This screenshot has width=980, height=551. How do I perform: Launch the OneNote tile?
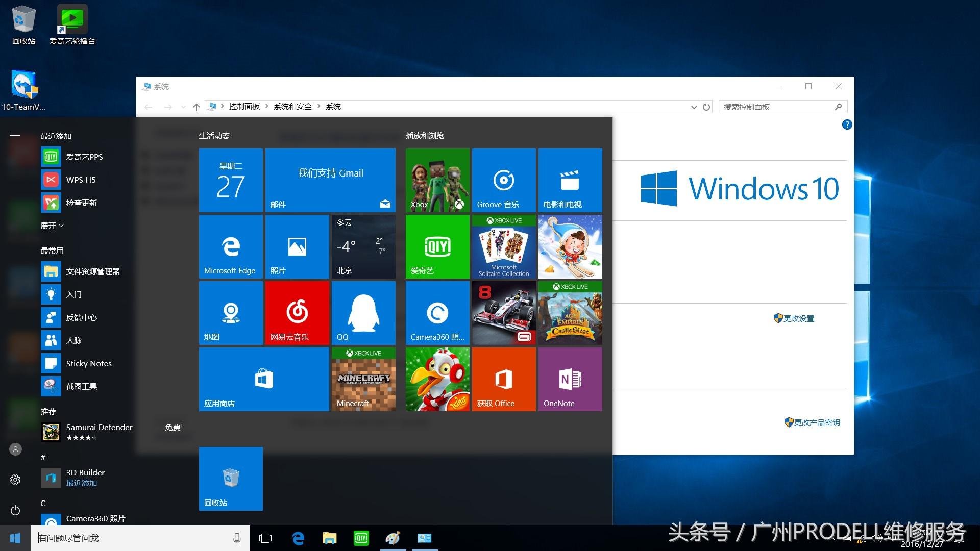pos(570,379)
